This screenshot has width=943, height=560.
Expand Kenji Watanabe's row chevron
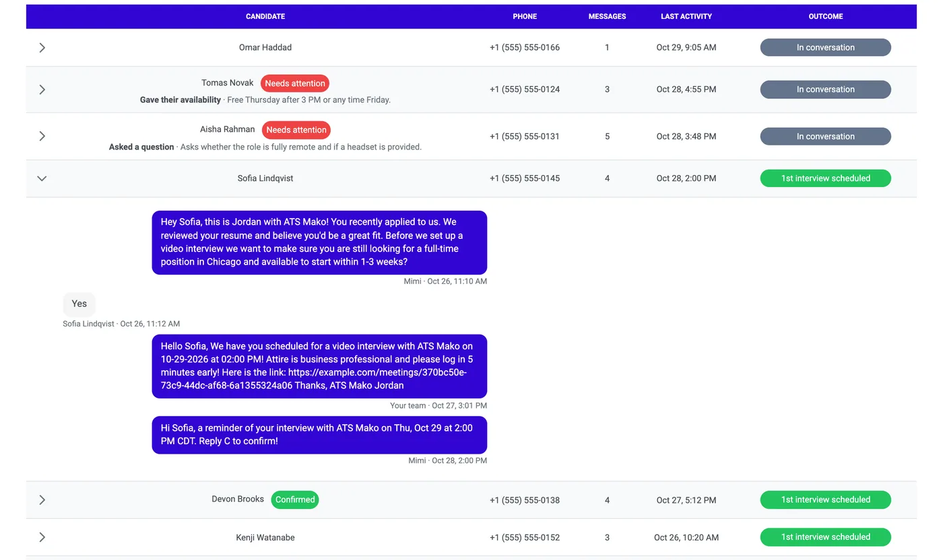[x=42, y=537]
